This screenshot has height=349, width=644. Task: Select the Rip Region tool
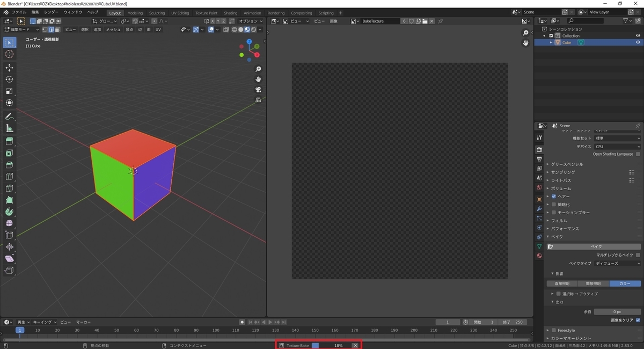[x=9, y=271]
